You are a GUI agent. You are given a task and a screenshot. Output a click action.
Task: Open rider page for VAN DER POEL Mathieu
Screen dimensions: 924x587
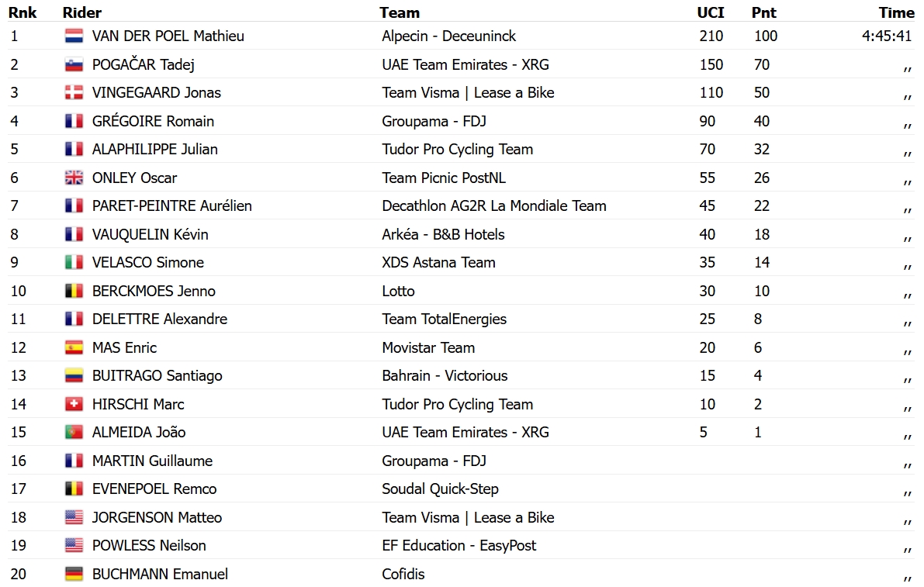click(x=168, y=36)
